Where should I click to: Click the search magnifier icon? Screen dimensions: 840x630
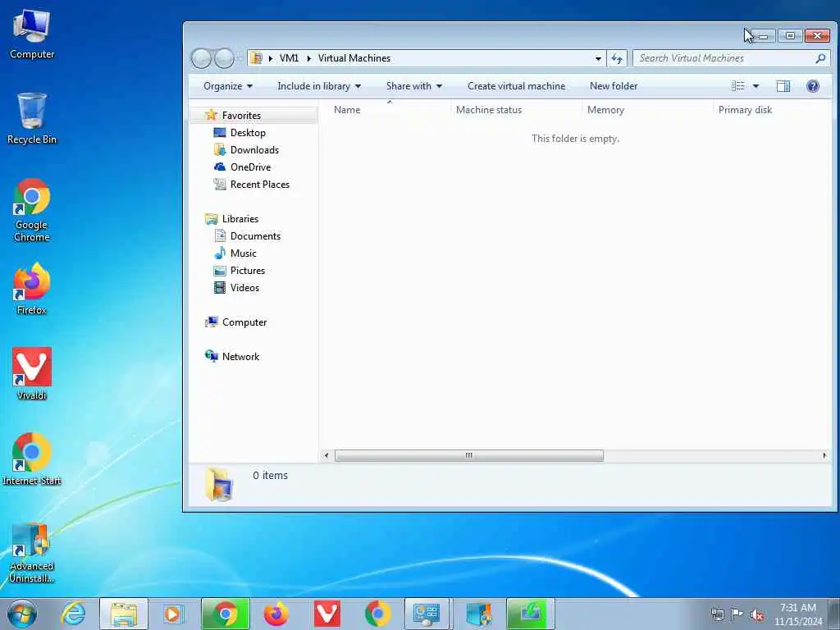pos(820,58)
